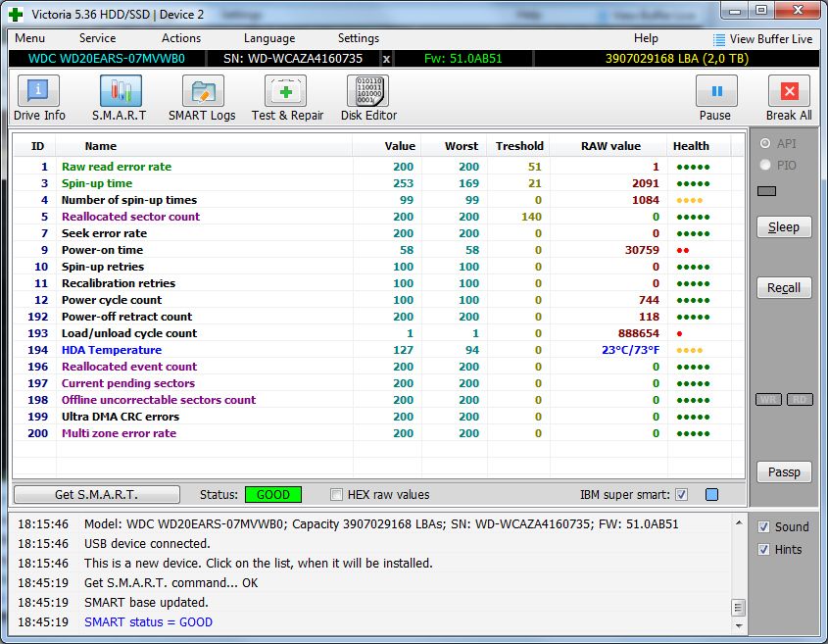Enable HEX raw values checkbox

(336, 494)
